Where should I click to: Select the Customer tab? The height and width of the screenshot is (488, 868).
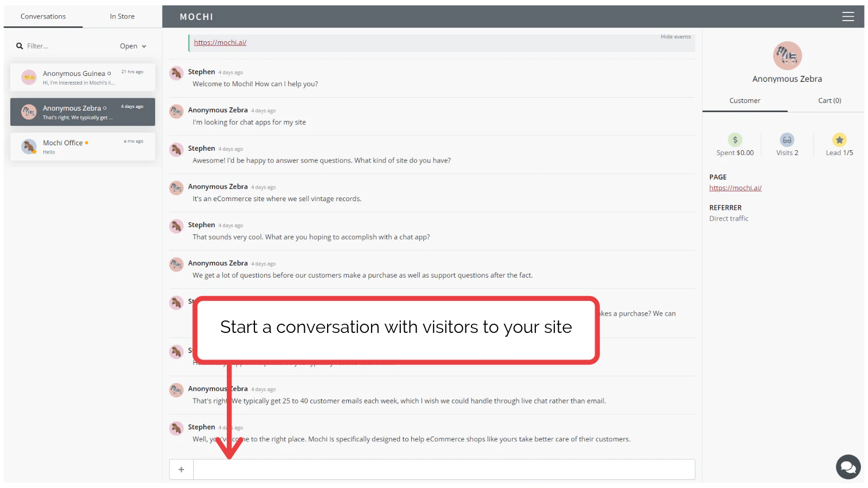[x=745, y=101]
